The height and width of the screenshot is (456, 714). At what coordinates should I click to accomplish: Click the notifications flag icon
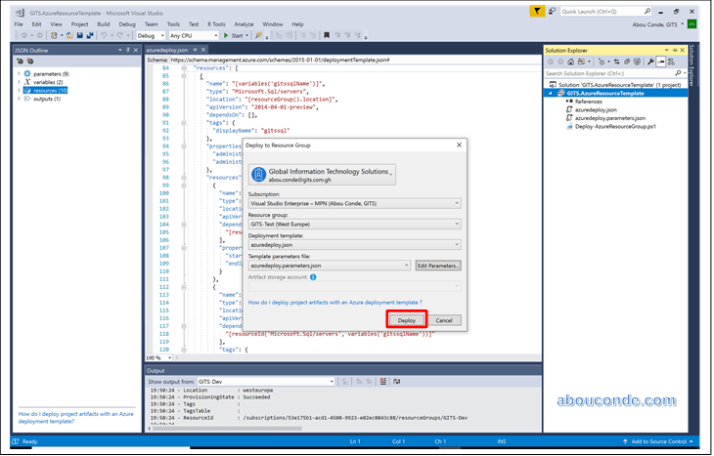[540, 11]
